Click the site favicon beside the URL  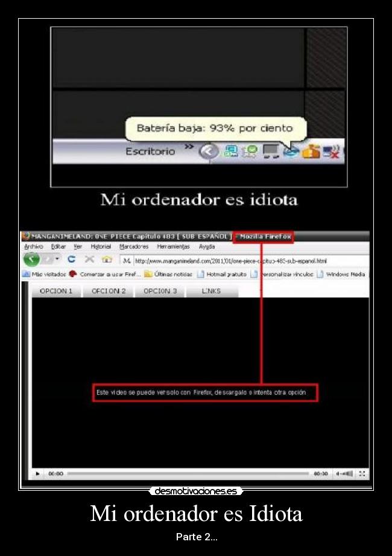click(127, 261)
